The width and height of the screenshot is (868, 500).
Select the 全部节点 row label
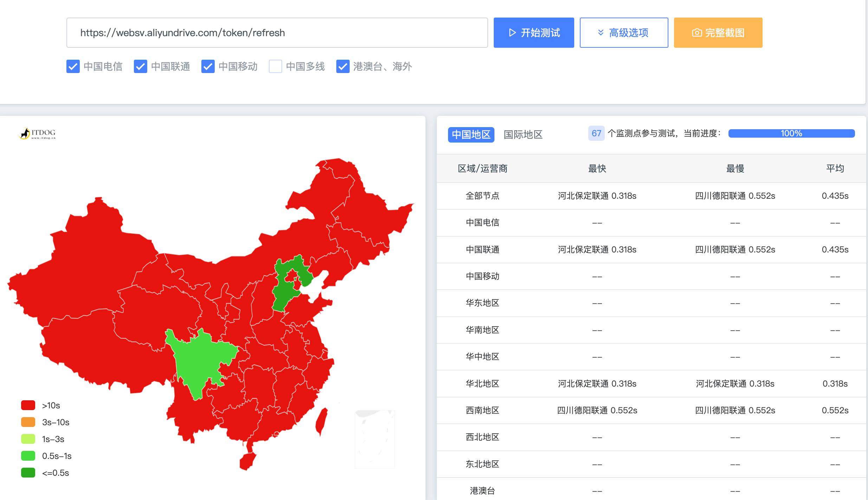point(482,196)
